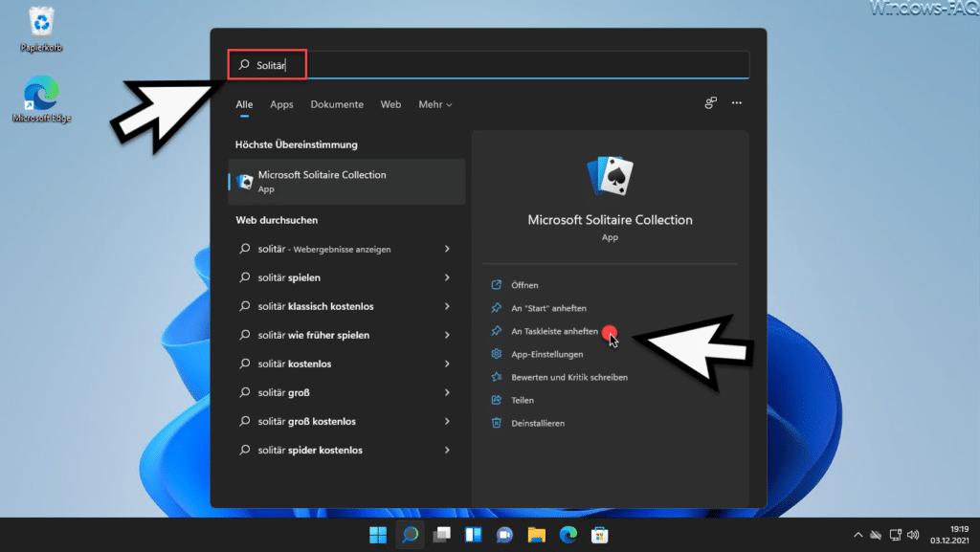980x552 pixels.
Task: Expand arrow for 'solitär - Webergebnisse anzeigen'
Action: click(x=447, y=249)
